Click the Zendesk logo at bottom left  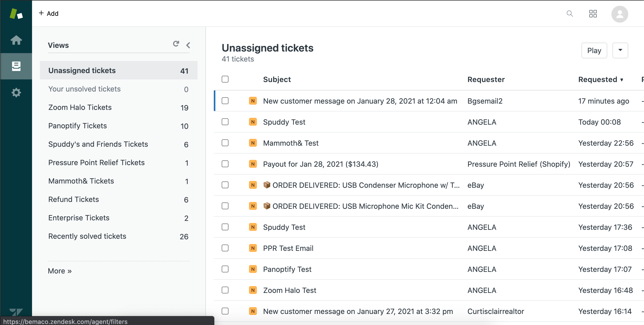point(16,312)
